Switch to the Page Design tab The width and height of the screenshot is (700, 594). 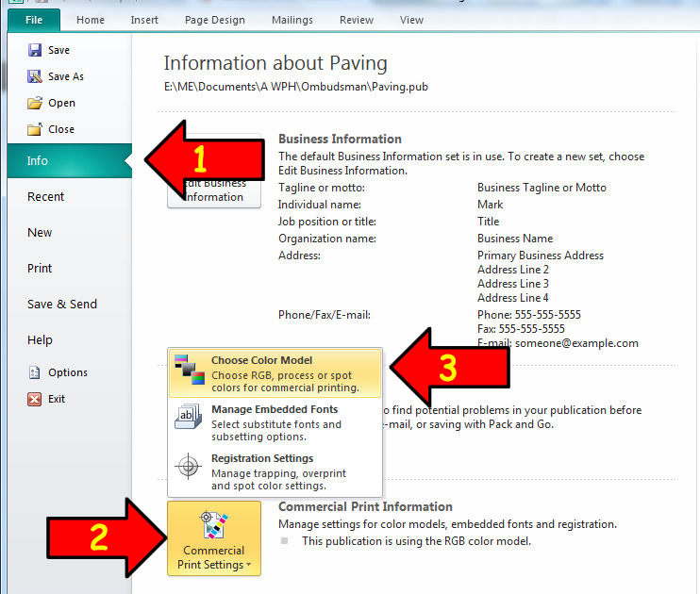point(215,20)
